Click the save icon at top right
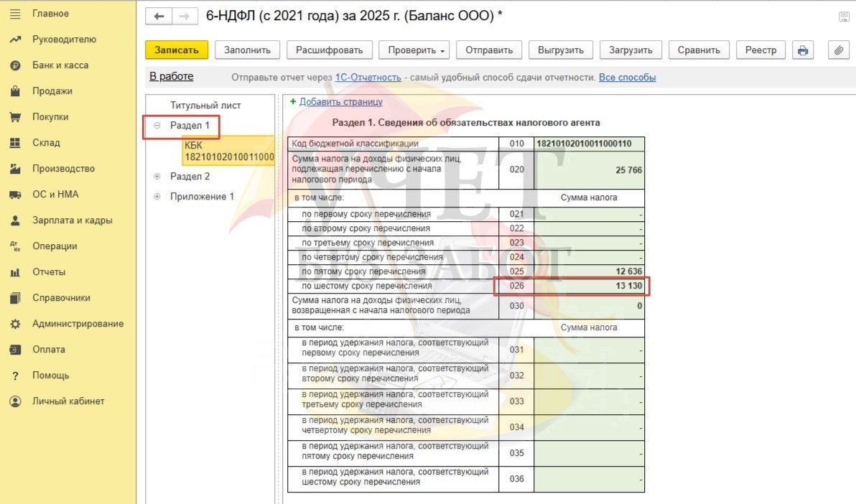 click(x=843, y=17)
